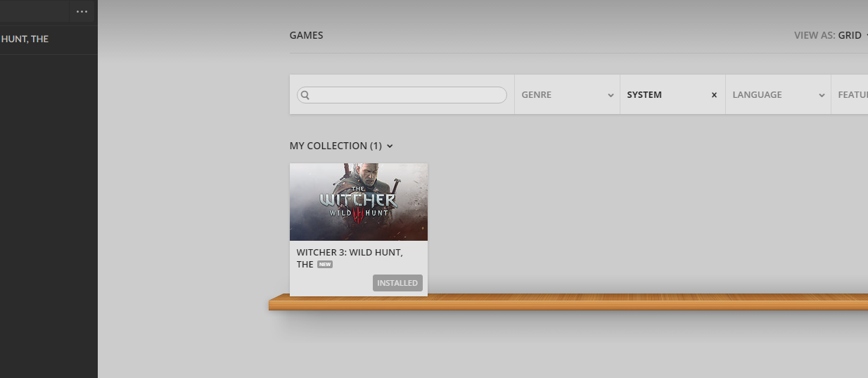The image size is (868, 378).
Task: Click the INSTALLED button on Witcher 3
Action: tap(397, 283)
